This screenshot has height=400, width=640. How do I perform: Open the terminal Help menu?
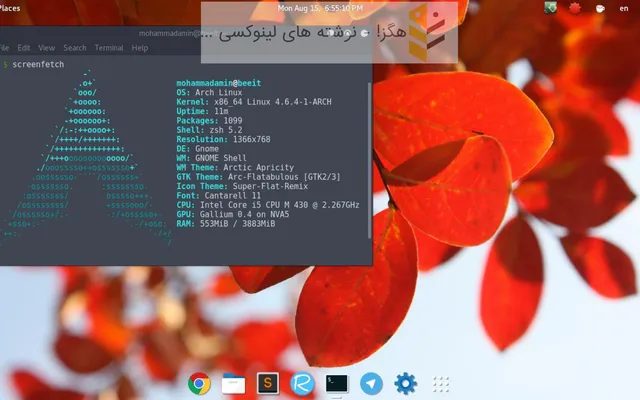pyautogui.click(x=140, y=48)
